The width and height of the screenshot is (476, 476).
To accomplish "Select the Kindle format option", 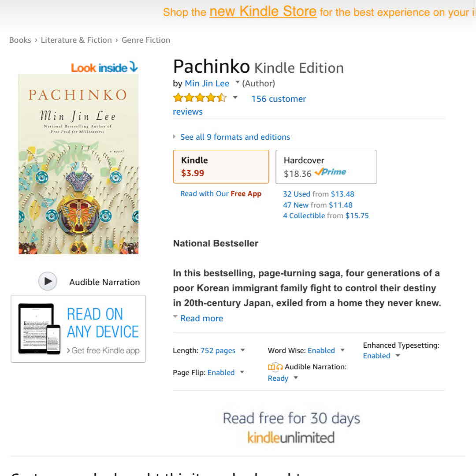I will (x=221, y=167).
